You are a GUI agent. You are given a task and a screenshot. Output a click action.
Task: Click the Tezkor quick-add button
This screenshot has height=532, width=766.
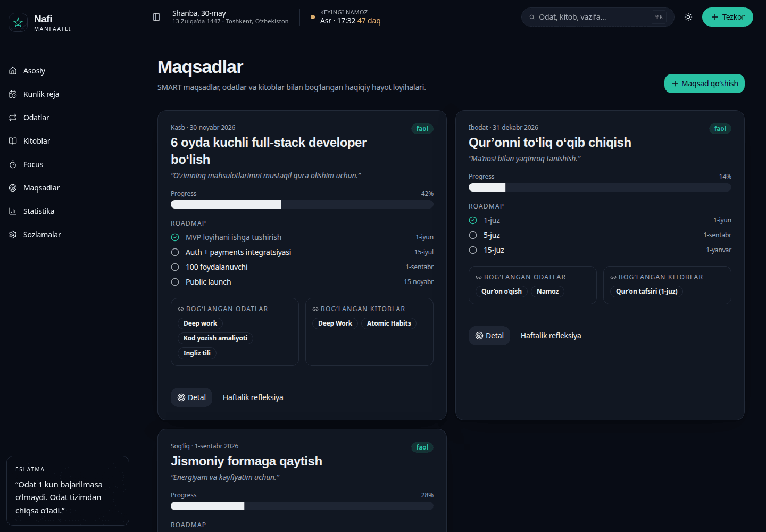728,17
